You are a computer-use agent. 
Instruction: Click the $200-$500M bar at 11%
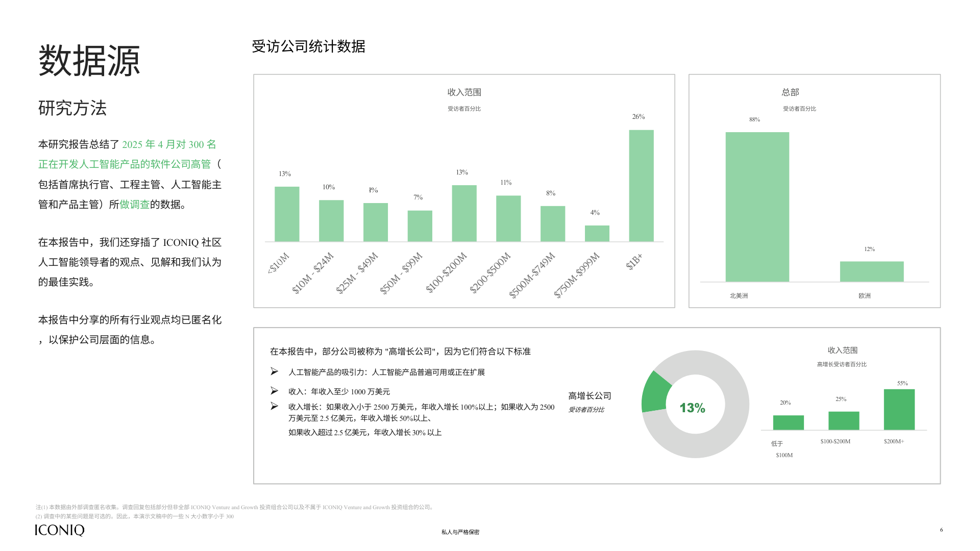pos(508,218)
